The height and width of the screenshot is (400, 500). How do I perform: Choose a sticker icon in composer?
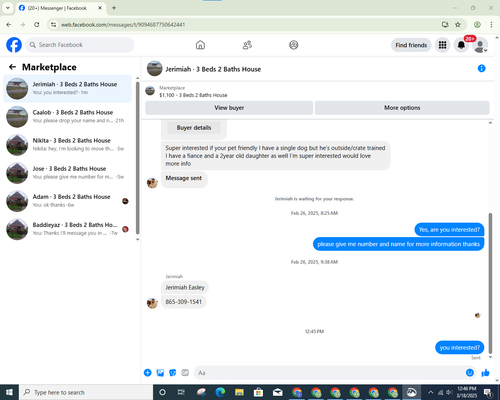tap(173, 373)
